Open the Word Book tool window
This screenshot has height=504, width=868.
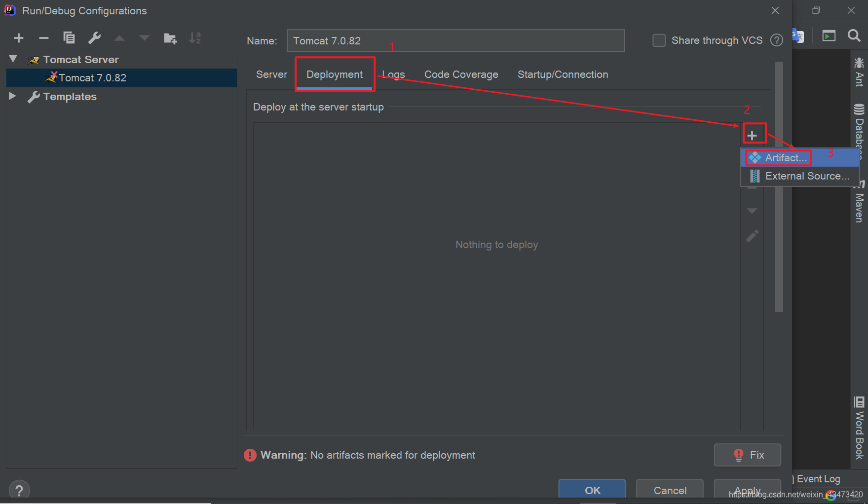click(x=859, y=428)
